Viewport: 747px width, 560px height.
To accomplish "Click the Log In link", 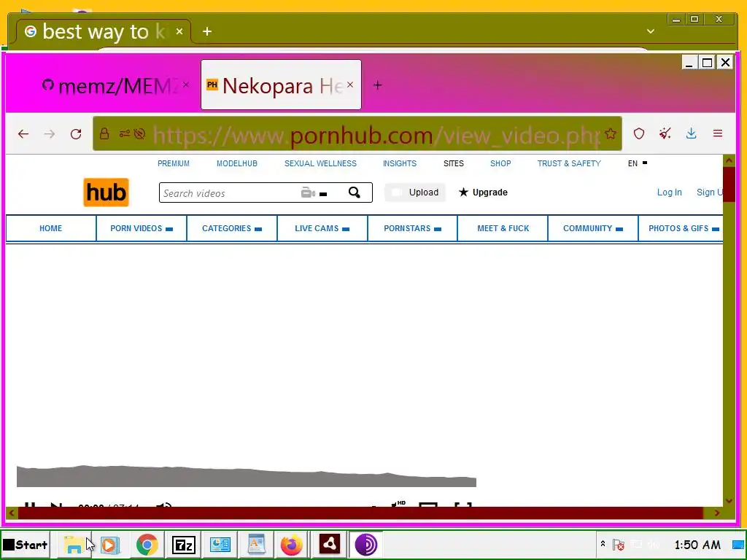I will [x=670, y=192].
